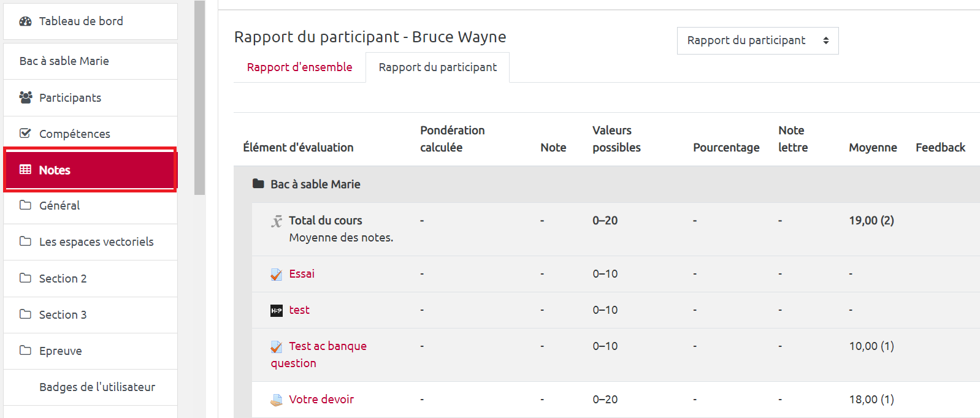
Task: Open Section 2 in the sidebar
Action: (x=63, y=279)
